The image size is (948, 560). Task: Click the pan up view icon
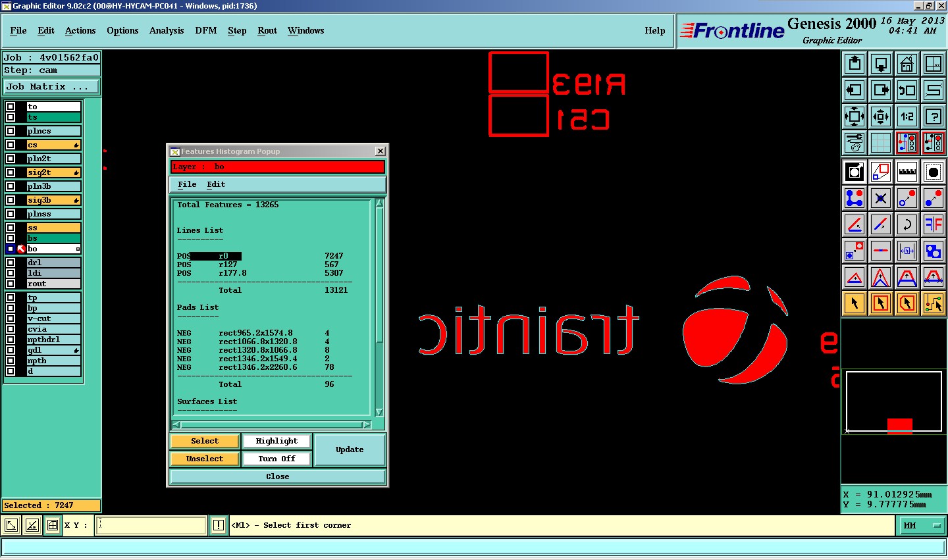[x=855, y=64]
